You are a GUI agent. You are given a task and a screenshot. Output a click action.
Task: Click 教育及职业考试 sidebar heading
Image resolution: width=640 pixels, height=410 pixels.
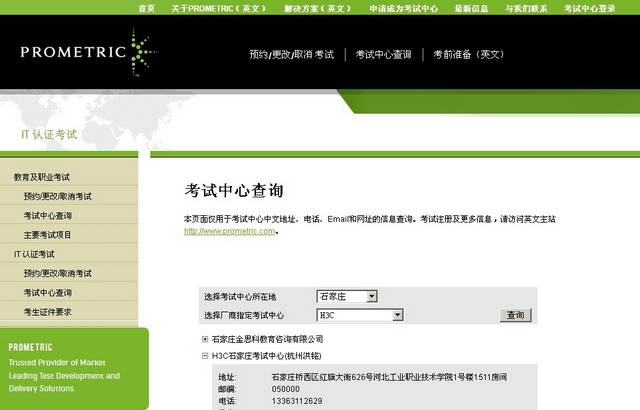(x=42, y=177)
